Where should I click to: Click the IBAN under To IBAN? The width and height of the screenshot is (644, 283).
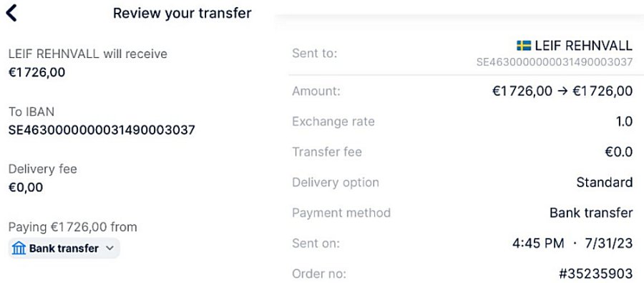point(102,130)
